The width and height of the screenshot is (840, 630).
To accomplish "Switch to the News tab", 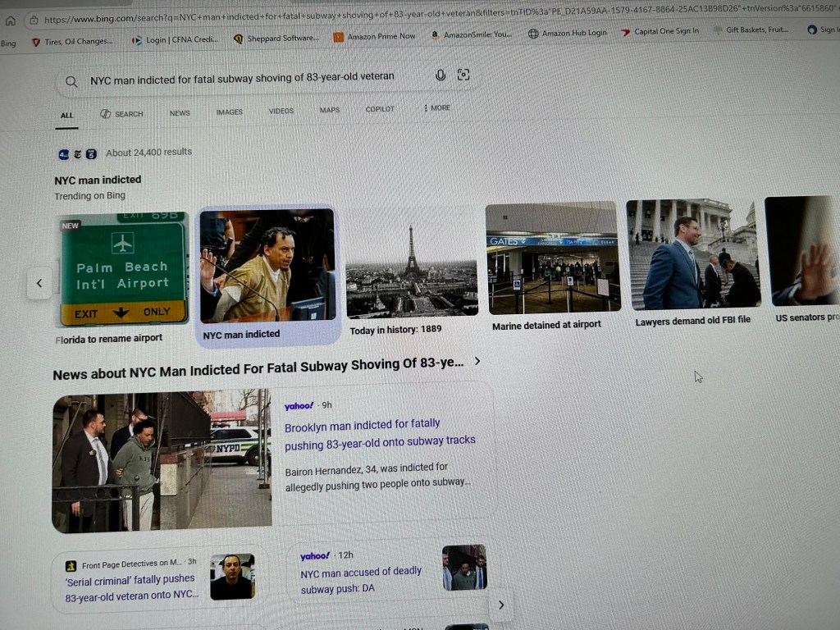I will [180, 113].
